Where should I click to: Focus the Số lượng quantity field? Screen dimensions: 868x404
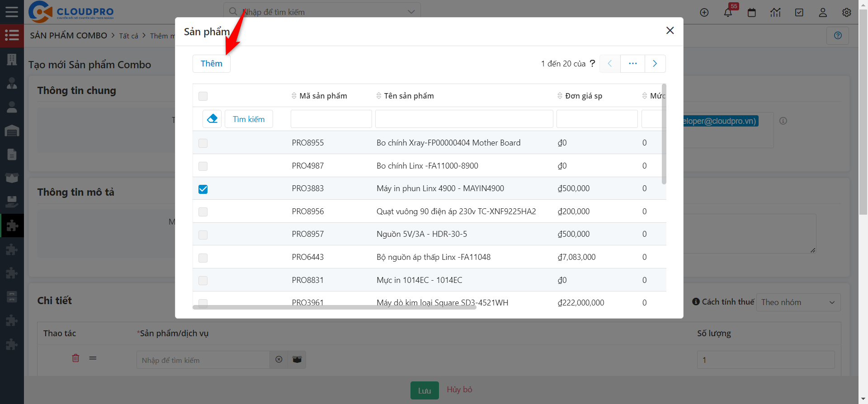pos(766,360)
